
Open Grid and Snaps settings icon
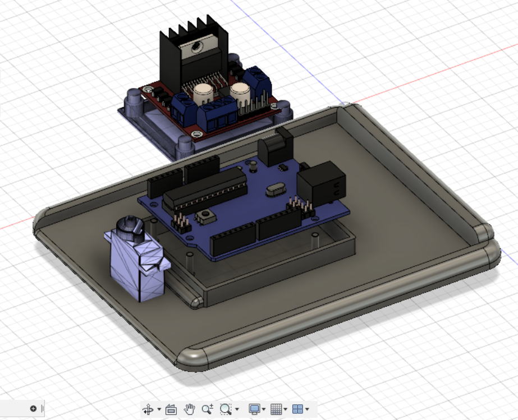pyautogui.click(x=276, y=409)
